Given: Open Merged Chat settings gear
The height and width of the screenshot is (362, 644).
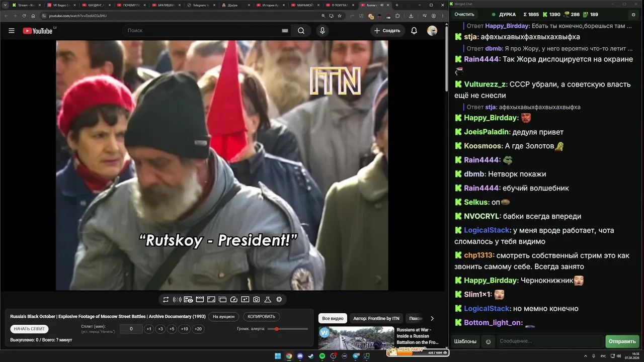Looking at the screenshot, I should coord(633,15).
